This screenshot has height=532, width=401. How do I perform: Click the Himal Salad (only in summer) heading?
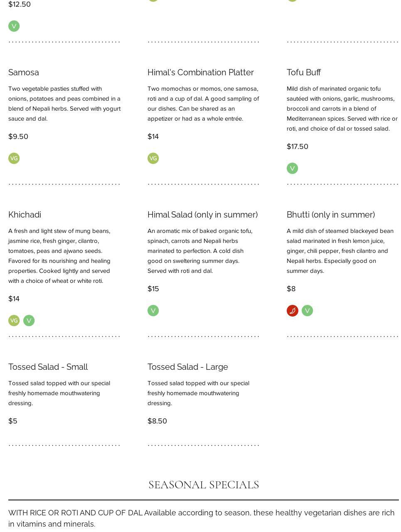pyautogui.click(x=202, y=215)
